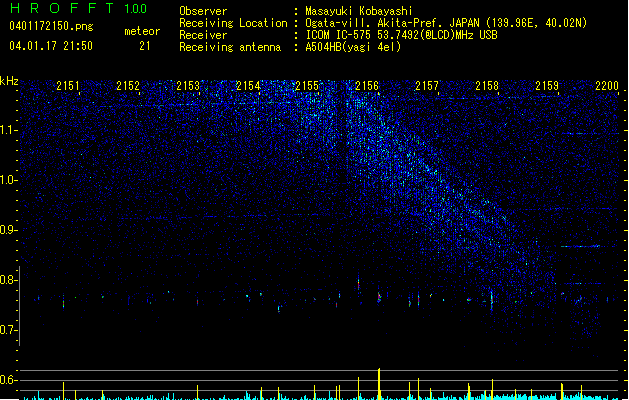Click the Receiver label
Image resolution: width=629 pixels, height=400 pixels.
pos(203,35)
